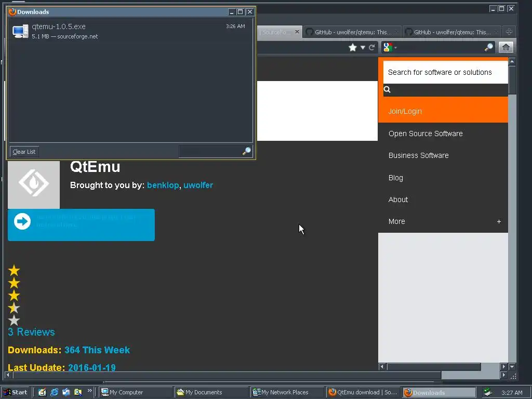Switch to My Documents taskbar button
Image resolution: width=532 pixels, height=399 pixels.
coord(211,392)
